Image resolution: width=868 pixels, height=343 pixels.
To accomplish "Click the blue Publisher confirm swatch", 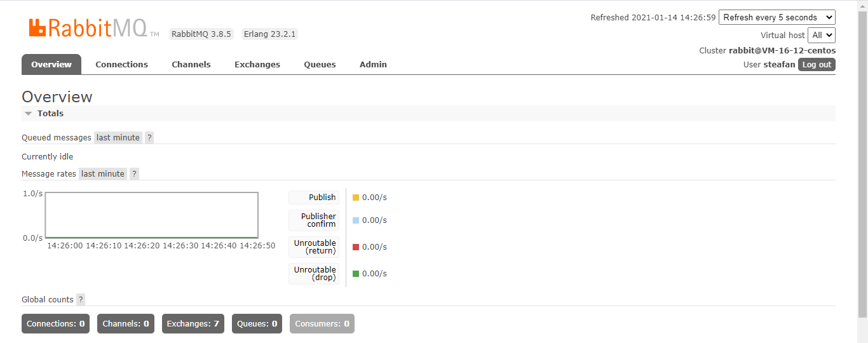I will pyautogui.click(x=356, y=220).
